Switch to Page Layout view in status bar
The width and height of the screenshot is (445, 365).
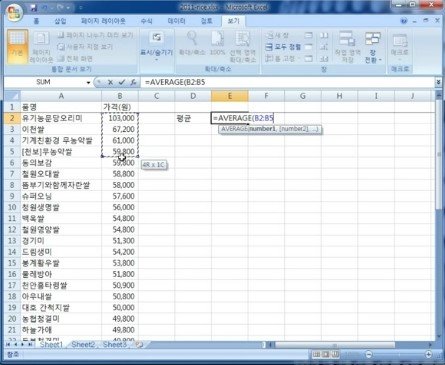click(x=326, y=354)
